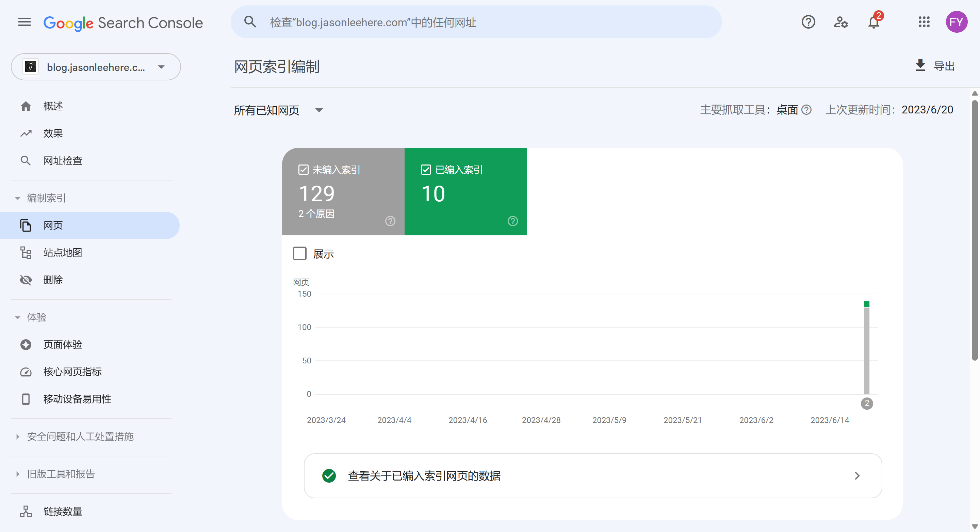Click scrollbar up arrow
Viewport: 980px width, 532px height.
coord(975,93)
